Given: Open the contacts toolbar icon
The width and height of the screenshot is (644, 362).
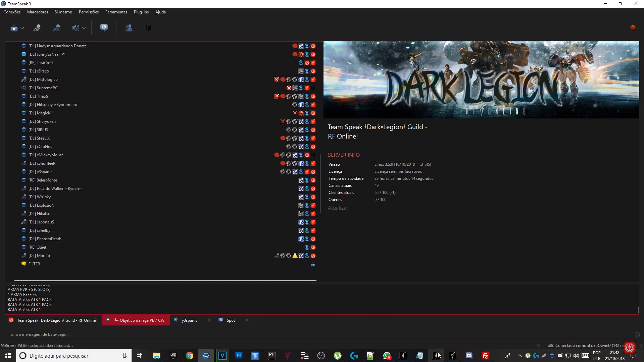Looking at the screenshot, I should coord(129,28).
